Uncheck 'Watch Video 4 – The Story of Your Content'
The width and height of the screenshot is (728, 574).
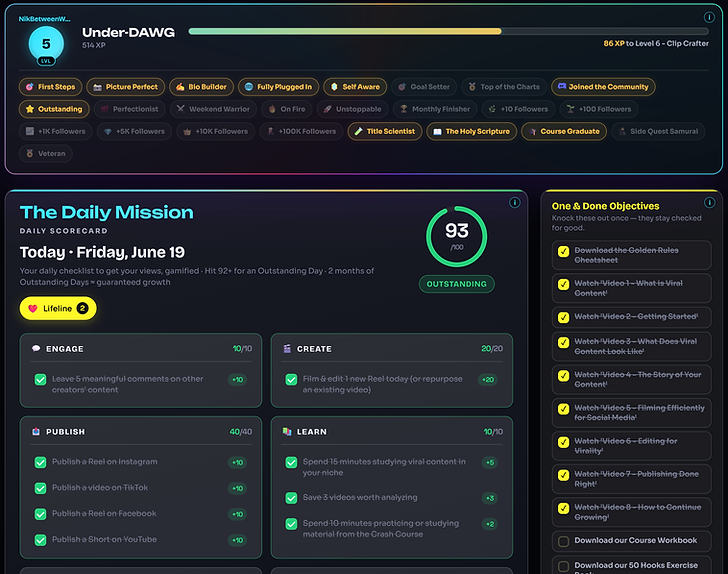[564, 375]
